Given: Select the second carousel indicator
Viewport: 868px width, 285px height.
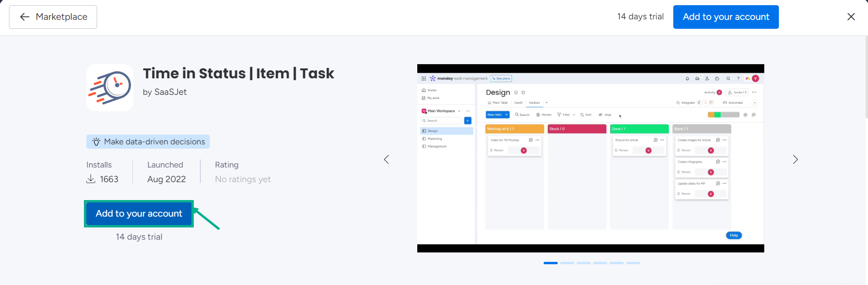Looking at the screenshot, I should pyautogui.click(x=567, y=263).
